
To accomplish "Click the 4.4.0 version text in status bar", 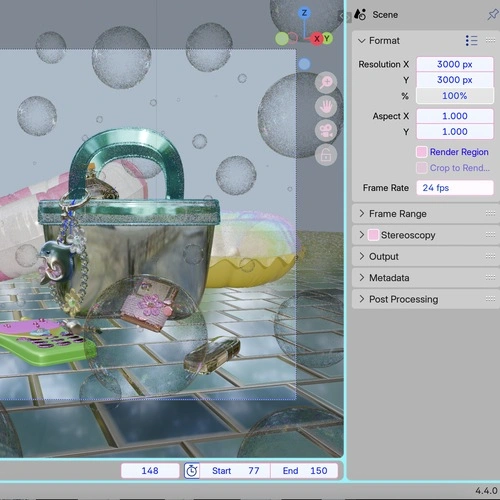I will point(486,491).
